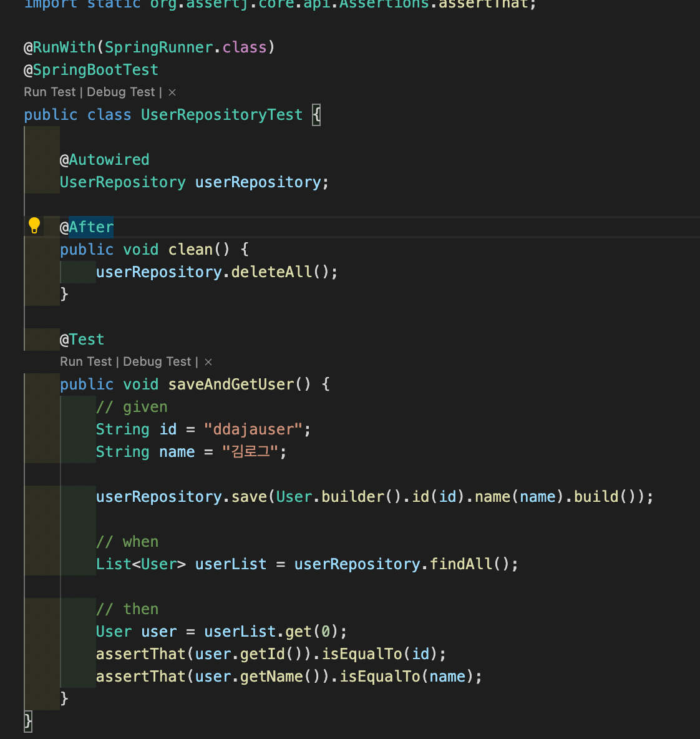Run Test above the UserRepositoryTest class
700x739 pixels.
(x=49, y=92)
